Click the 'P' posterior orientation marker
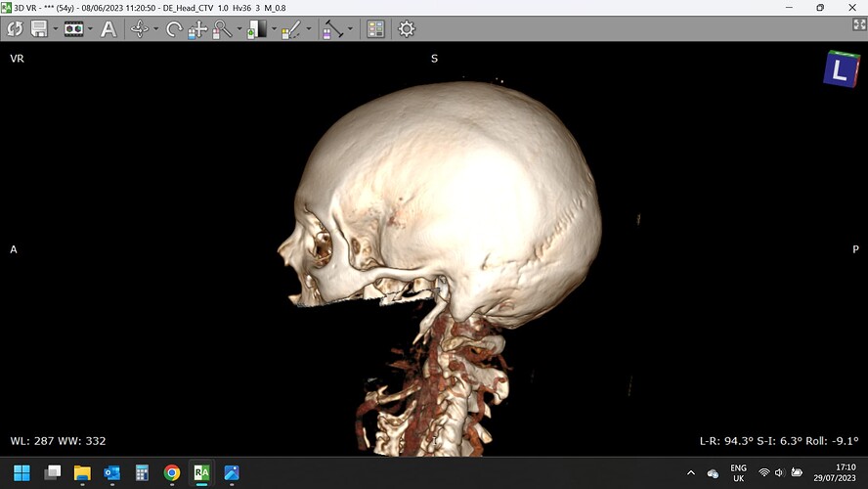Image resolution: width=868 pixels, height=489 pixels. coord(855,249)
